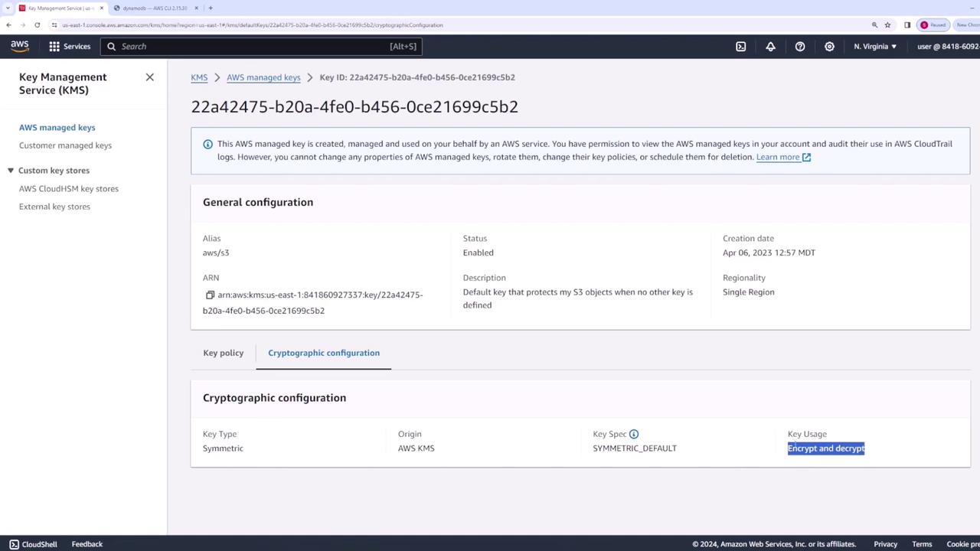Follow the Learn more link
Screen dimensions: 980x551
coord(783,157)
